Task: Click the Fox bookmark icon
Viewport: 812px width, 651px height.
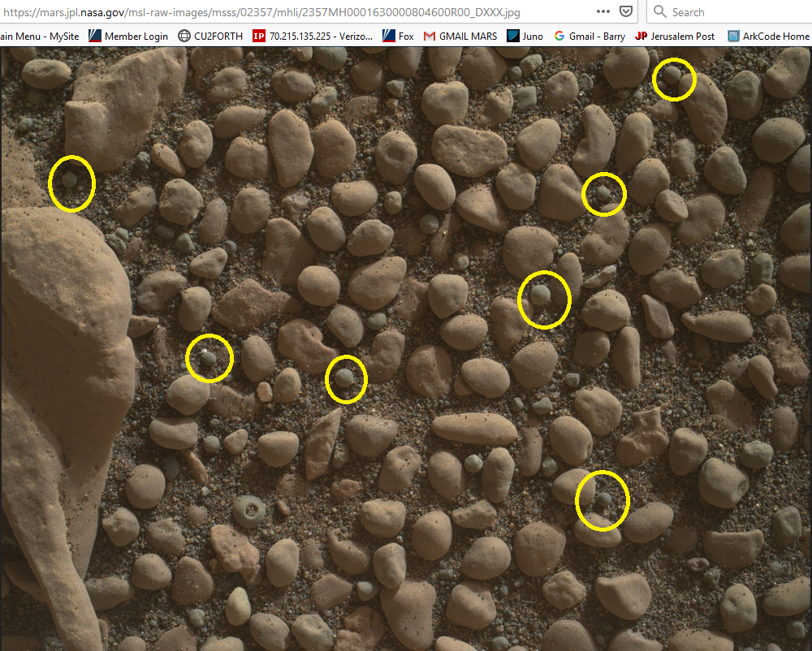Action: [389, 36]
